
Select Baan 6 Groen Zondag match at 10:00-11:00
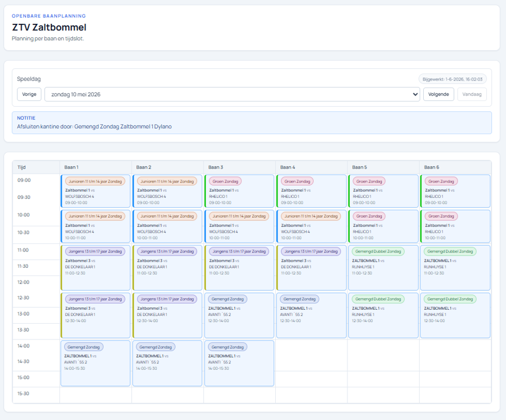click(x=455, y=226)
